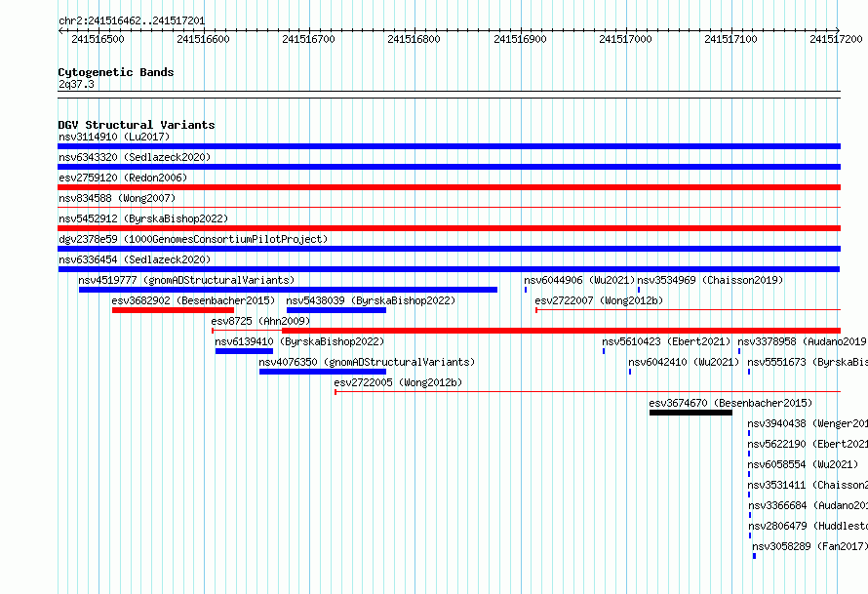Viewport: 868px width, 594px height.
Task: Click the 241516700 ruler position
Action: (308, 39)
